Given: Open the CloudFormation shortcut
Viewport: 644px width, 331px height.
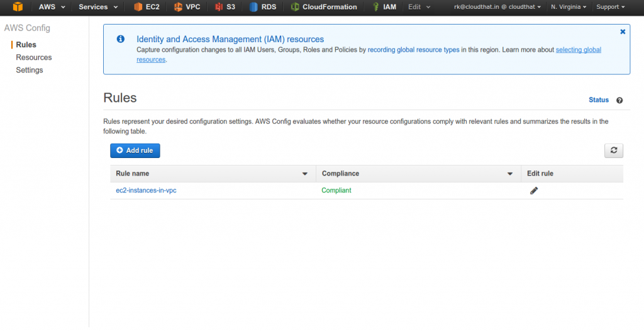Looking at the screenshot, I should click(324, 7).
